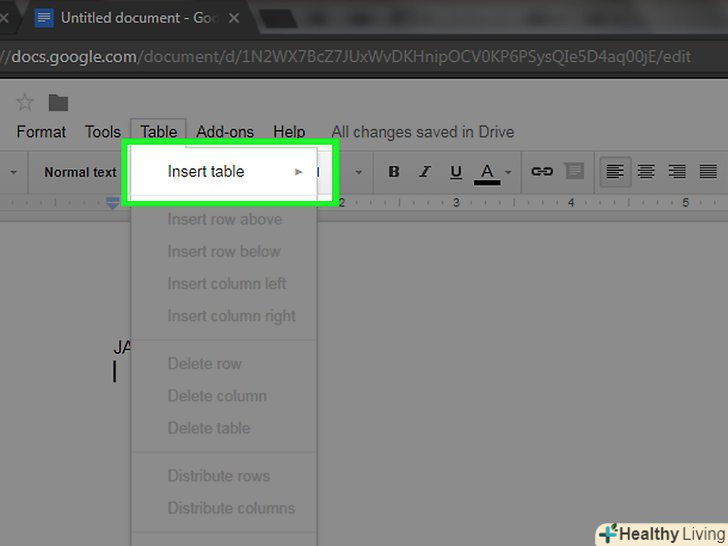Open the zoom dropdown arrow left of Normal text
The image size is (728, 546).
13,172
